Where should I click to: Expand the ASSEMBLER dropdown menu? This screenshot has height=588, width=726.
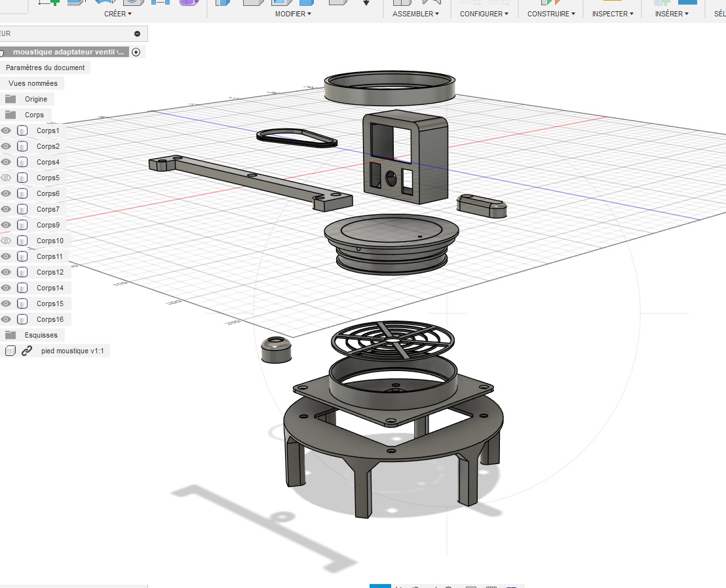416,14
